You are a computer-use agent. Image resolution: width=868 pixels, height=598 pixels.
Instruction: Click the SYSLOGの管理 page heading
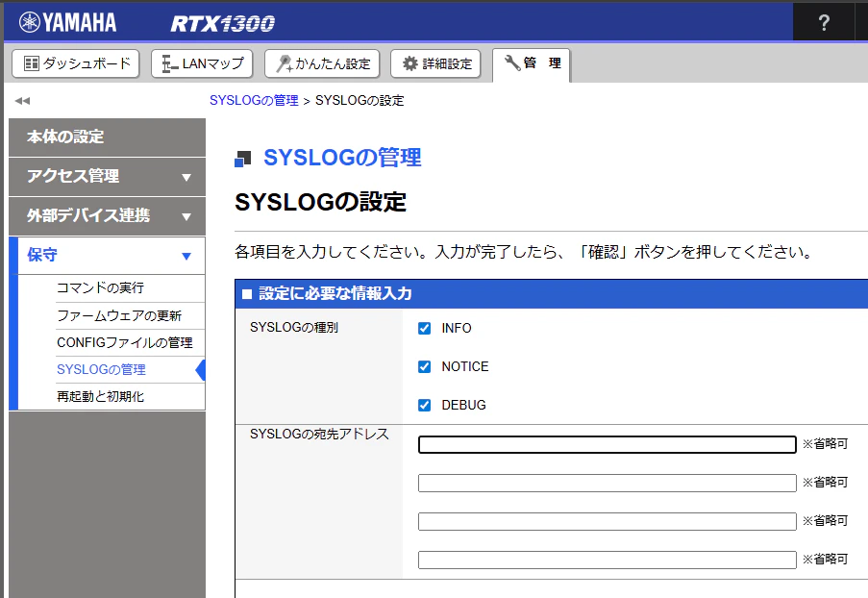pyautogui.click(x=342, y=158)
